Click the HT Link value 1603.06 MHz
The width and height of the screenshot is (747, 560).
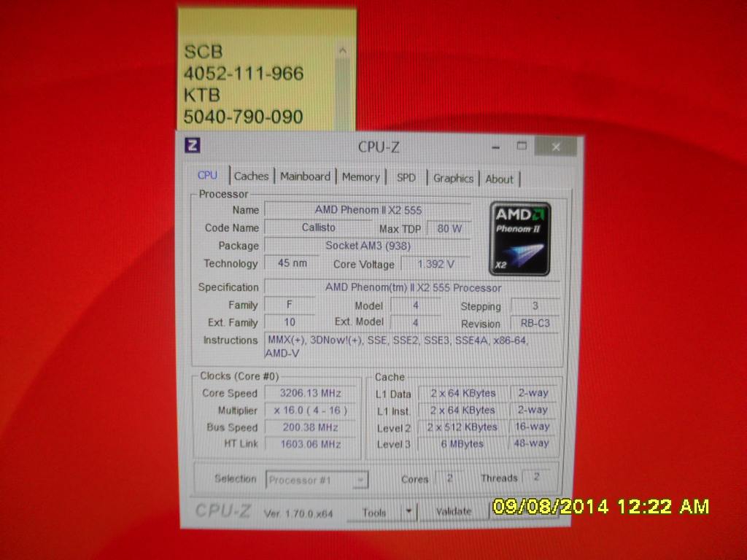(311, 444)
